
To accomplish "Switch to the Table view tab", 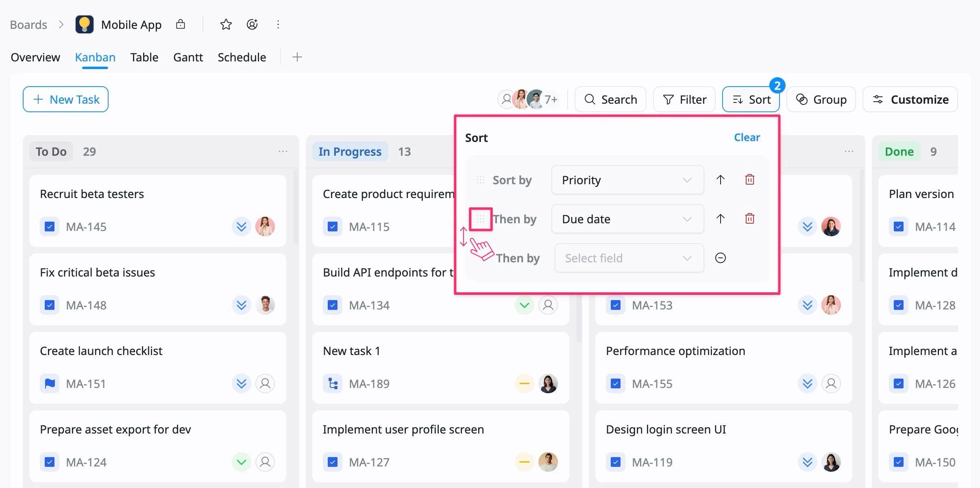I will pos(144,57).
